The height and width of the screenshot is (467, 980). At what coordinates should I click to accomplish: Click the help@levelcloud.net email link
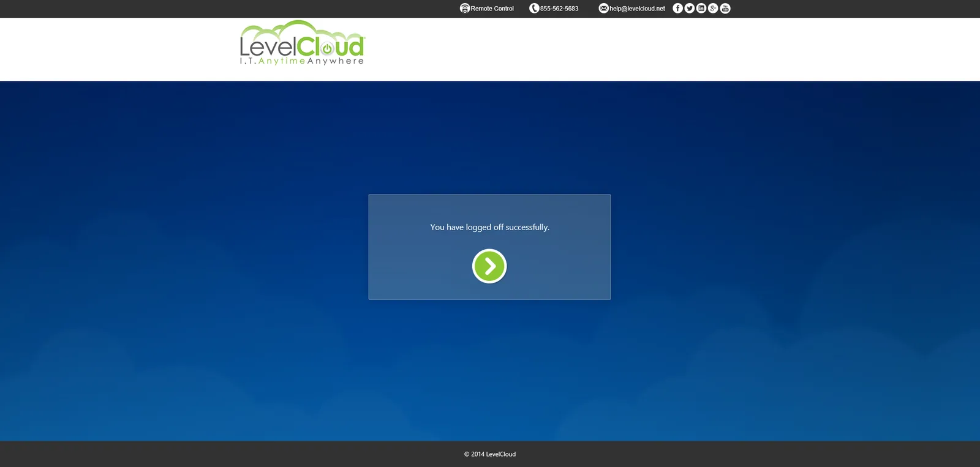click(637, 9)
